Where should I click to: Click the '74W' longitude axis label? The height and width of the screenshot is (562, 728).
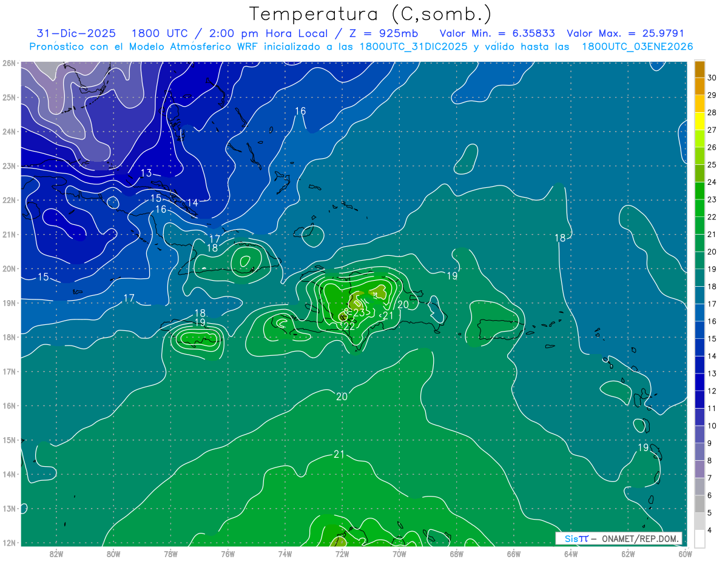pyautogui.click(x=285, y=553)
